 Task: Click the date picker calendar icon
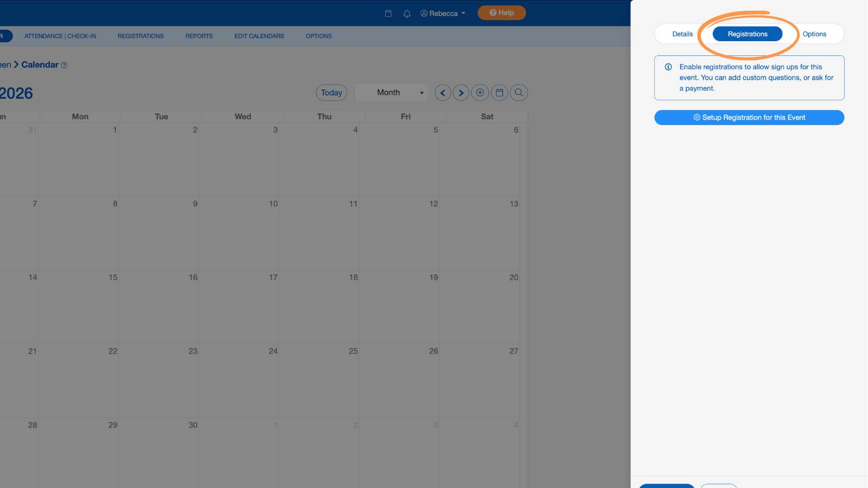(x=500, y=93)
